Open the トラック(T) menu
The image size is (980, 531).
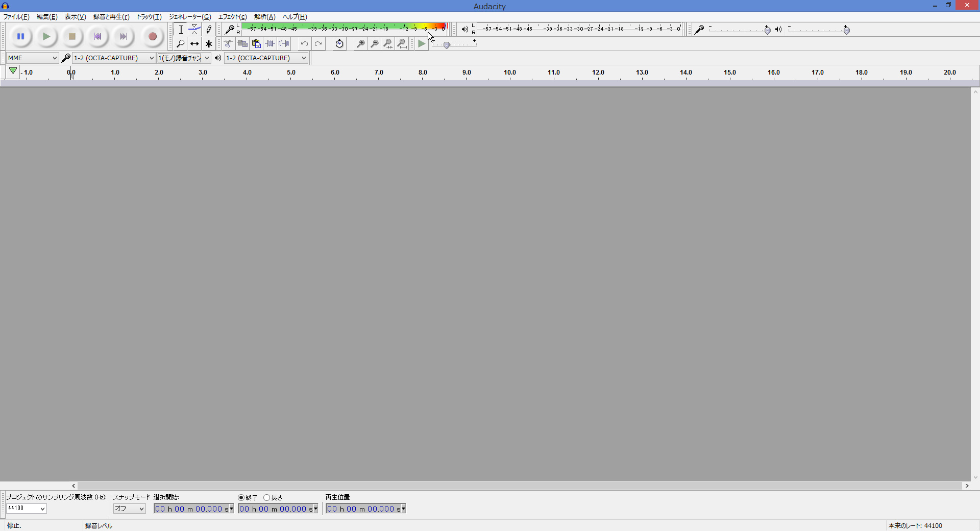click(x=149, y=17)
